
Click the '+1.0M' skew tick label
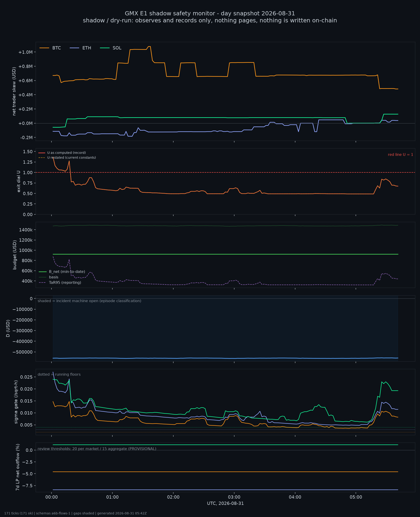coord(25,52)
